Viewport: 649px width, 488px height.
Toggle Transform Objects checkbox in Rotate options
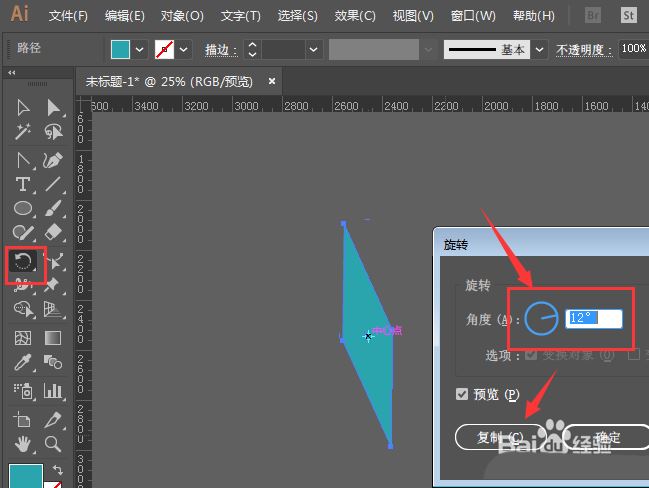(531, 355)
